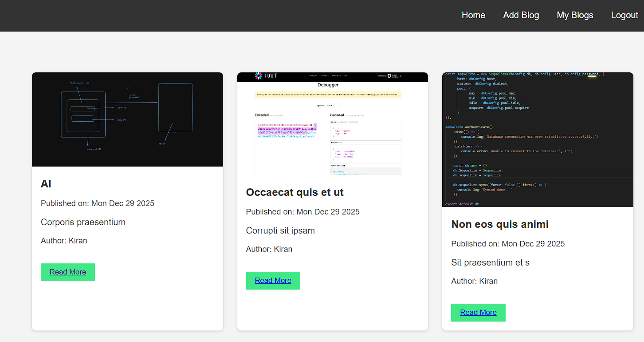Image resolution: width=644 pixels, height=342 pixels.
Task: Select the title Occaecat quis et ut
Action: [x=295, y=192]
